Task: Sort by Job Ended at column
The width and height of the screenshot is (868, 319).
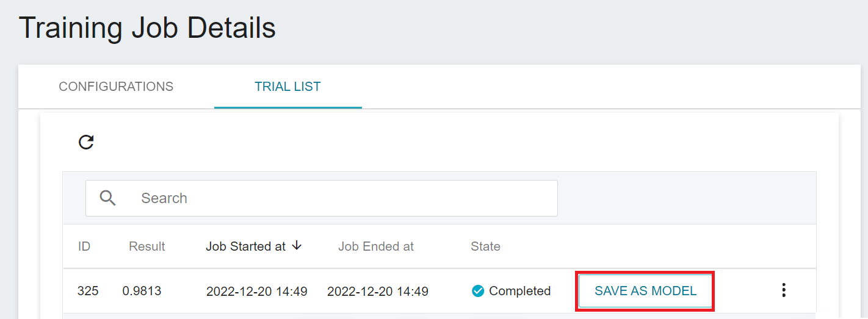Action: 376,246
